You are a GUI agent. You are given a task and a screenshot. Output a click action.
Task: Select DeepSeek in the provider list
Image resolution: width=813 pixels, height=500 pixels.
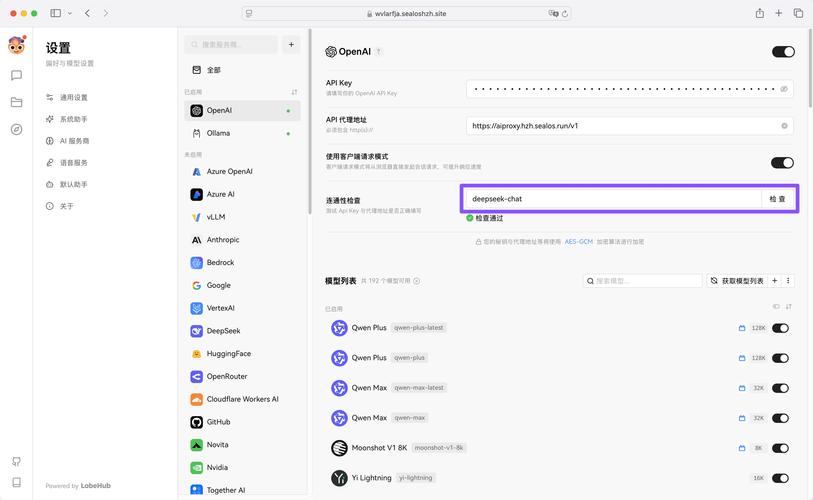point(223,331)
